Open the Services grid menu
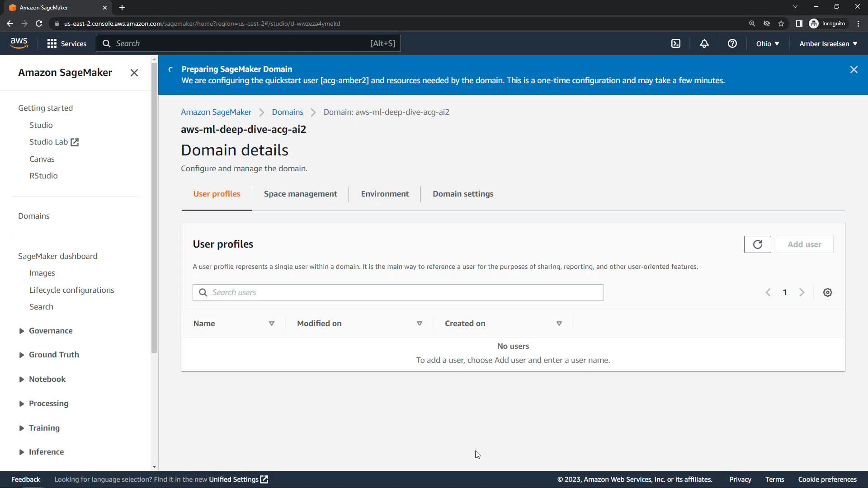 click(x=67, y=44)
